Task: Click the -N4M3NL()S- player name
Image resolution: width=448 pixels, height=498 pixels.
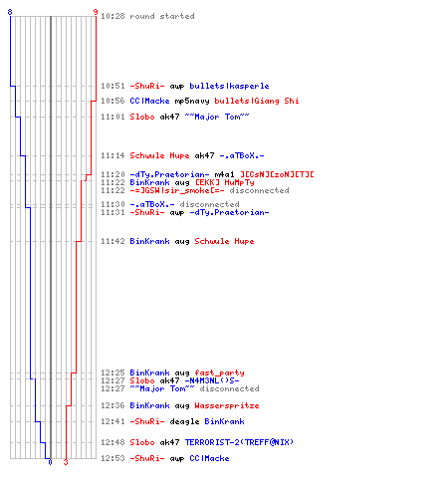Action: [212, 380]
